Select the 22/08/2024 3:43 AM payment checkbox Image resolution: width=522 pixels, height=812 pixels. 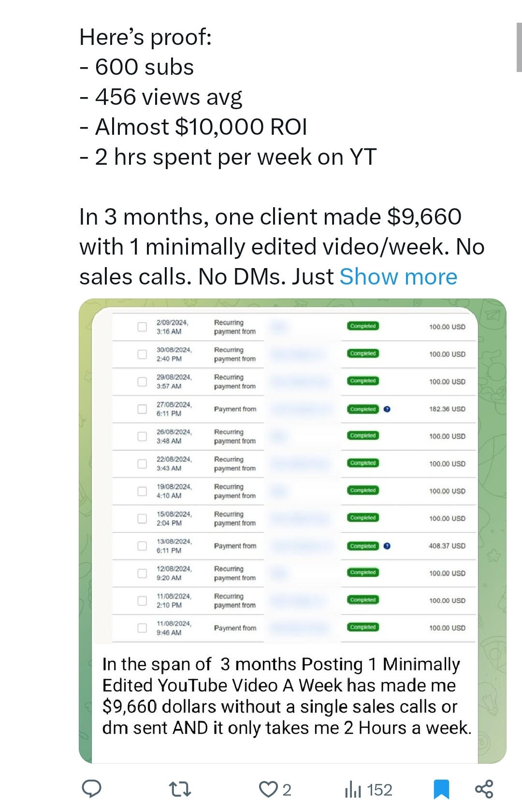(142, 464)
